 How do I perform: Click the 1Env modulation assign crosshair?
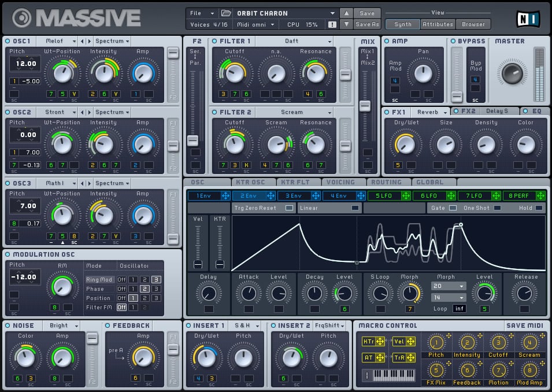[225, 196]
